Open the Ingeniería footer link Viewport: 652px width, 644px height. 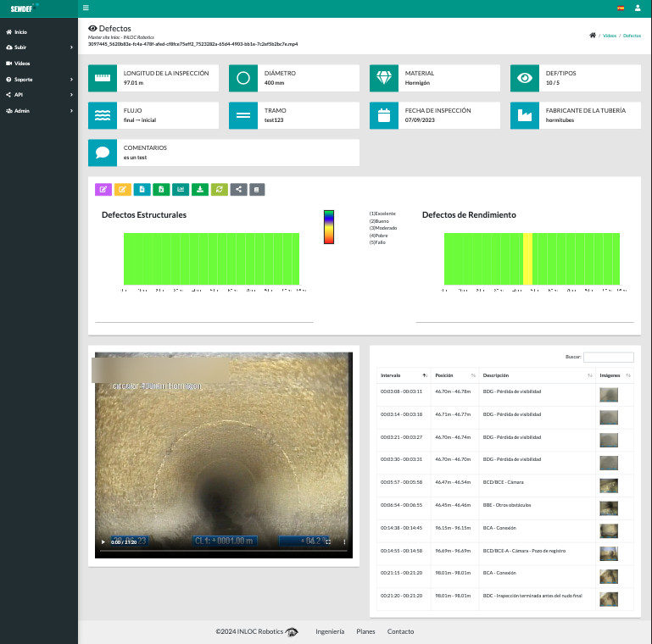[x=330, y=631]
